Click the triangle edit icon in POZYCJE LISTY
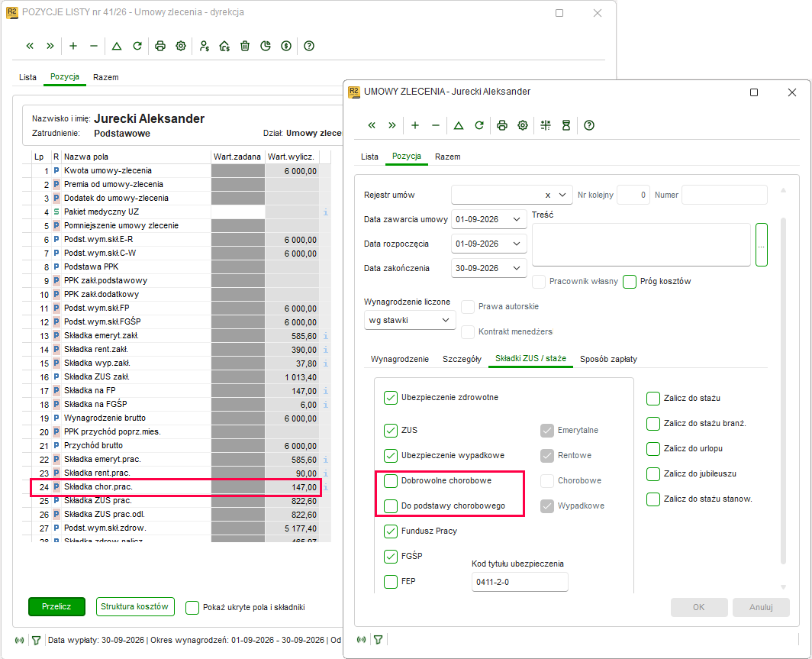 point(117,46)
